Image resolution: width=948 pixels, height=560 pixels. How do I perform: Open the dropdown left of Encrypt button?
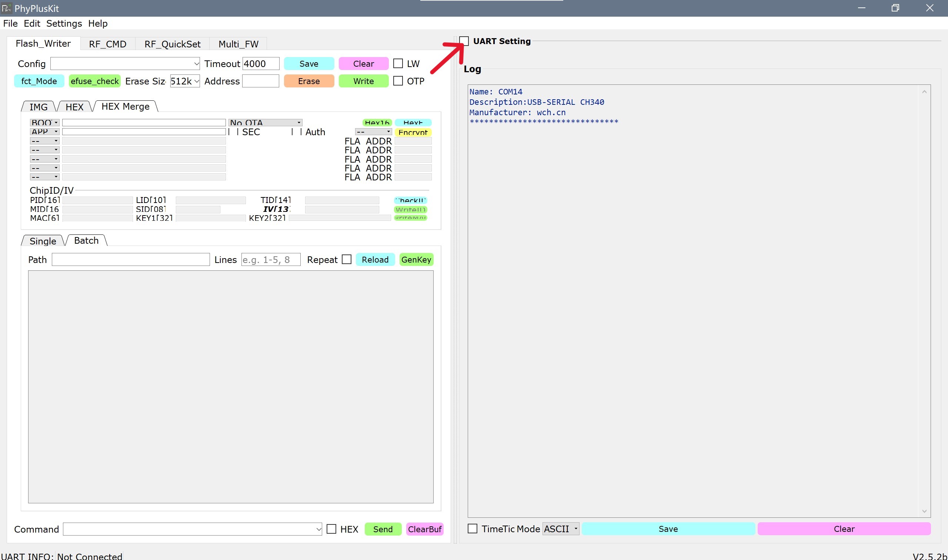point(374,132)
